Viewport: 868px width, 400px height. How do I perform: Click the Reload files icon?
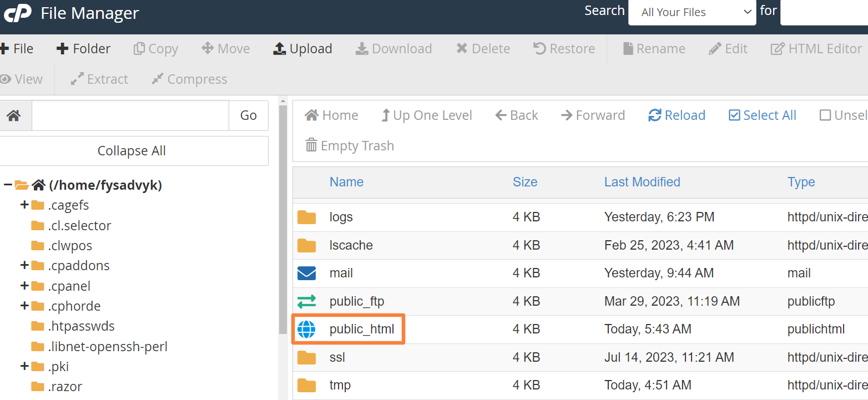pos(655,115)
